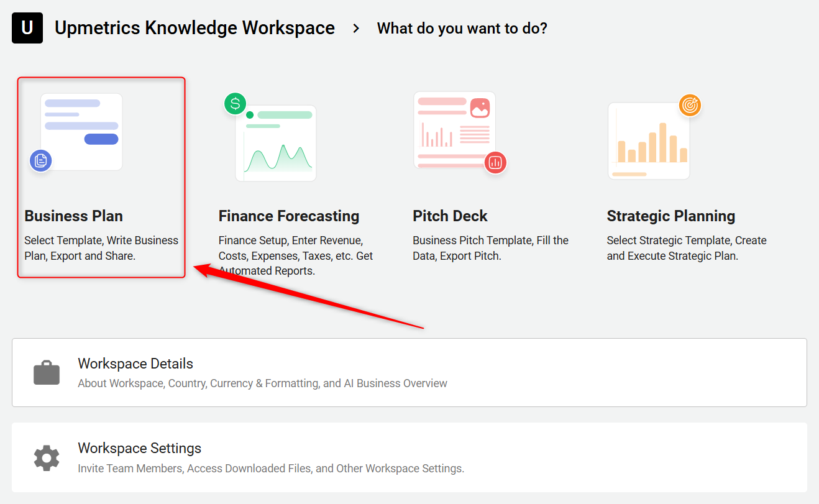Click the 'What do you want to do?' breadcrumb
The width and height of the screenshot is (819, 504).
tap(462, 28)
